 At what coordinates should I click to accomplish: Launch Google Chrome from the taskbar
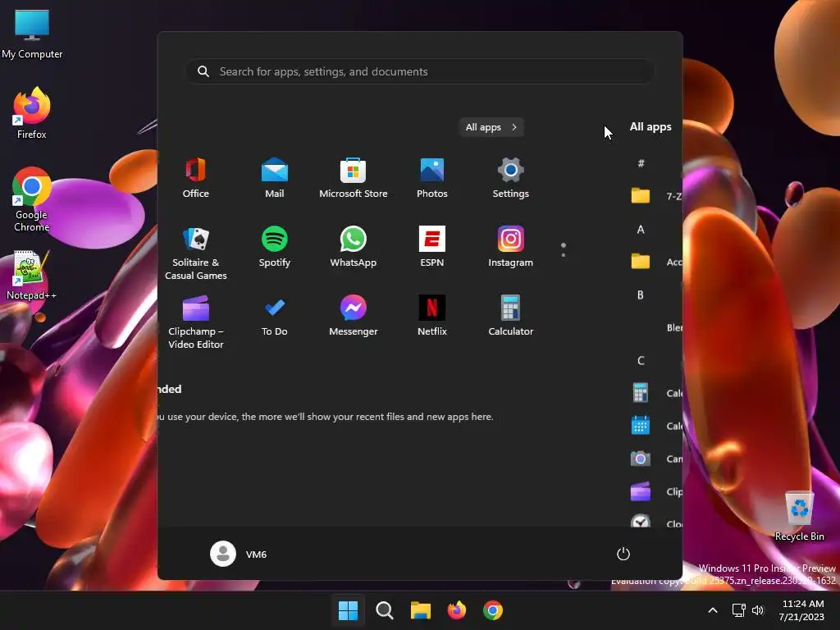pos(493,610)
